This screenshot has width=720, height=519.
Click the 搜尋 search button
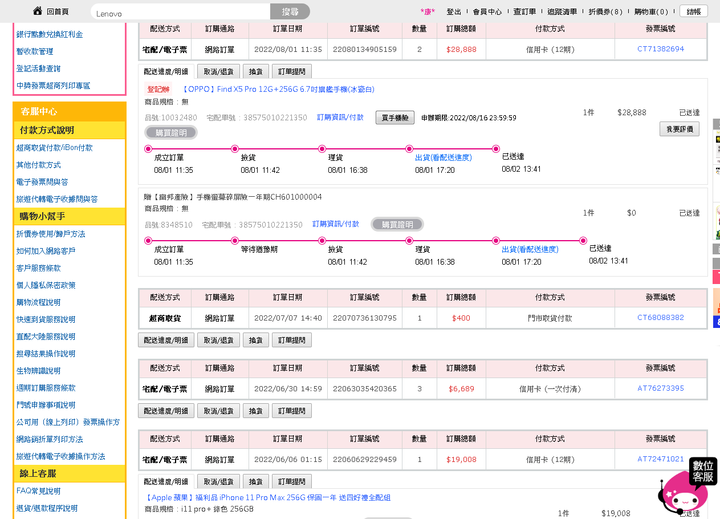tap(290, 12)
